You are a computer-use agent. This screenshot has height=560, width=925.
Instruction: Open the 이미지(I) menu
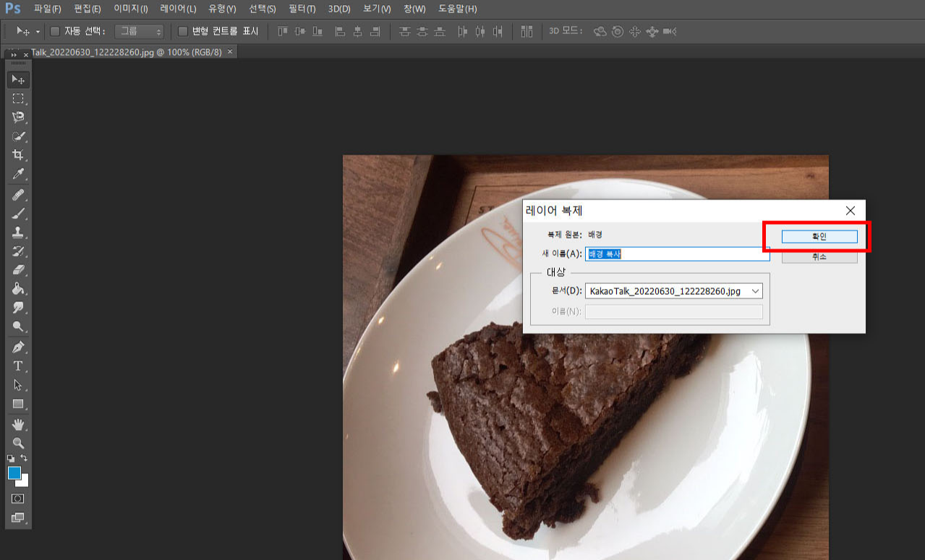[131, 9]
